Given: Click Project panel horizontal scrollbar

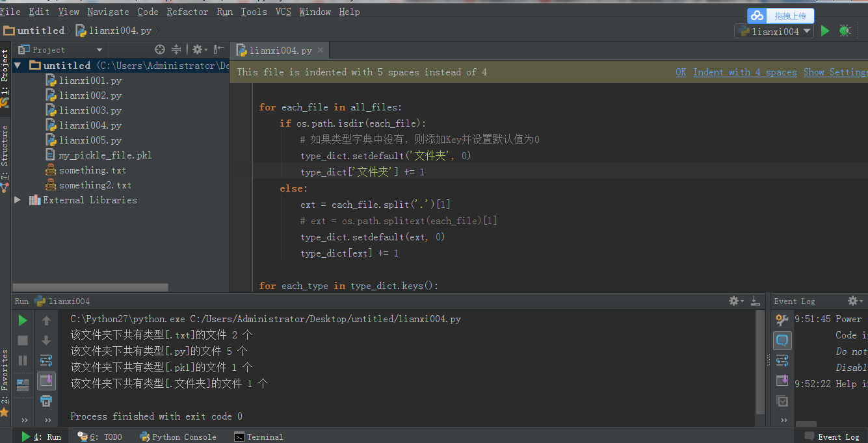Looking at the screenshot, I should click(x=90, y=287).
